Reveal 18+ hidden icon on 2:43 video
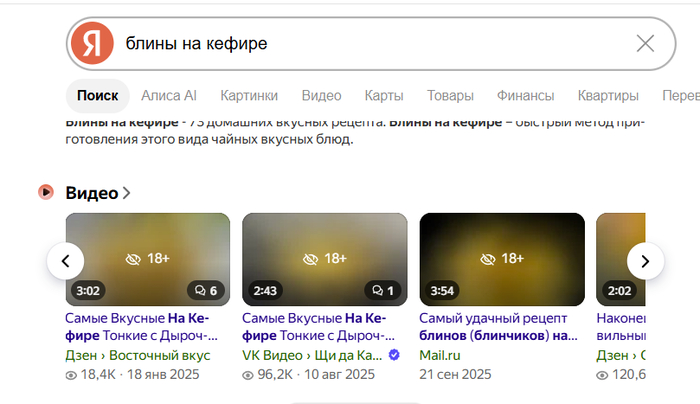Viewport: 700px width, 404px height. pos(310,259)
